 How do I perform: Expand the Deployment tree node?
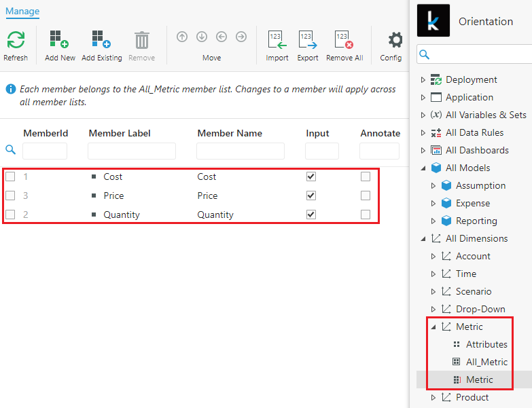(423, 80)
